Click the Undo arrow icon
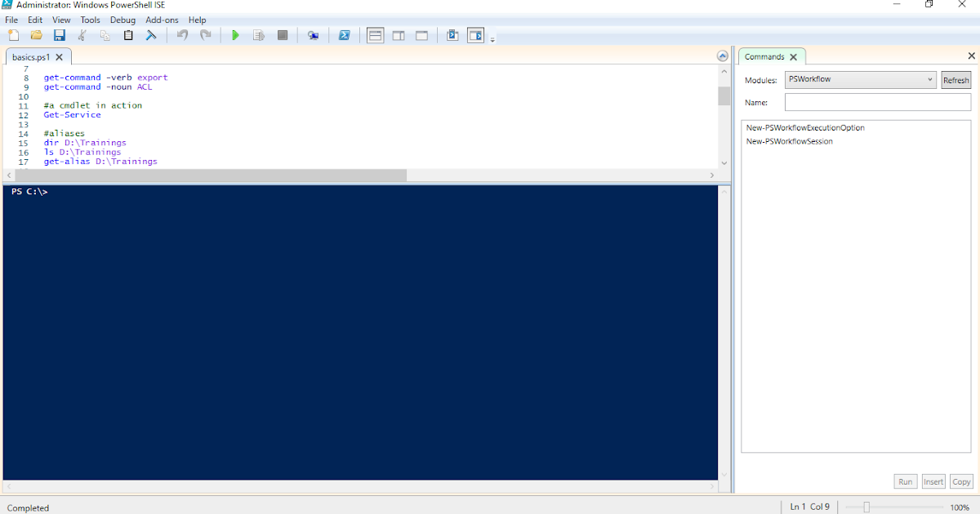Image resolution: width=980 pixels, height=514 pixels. click(x=180, y=35)
